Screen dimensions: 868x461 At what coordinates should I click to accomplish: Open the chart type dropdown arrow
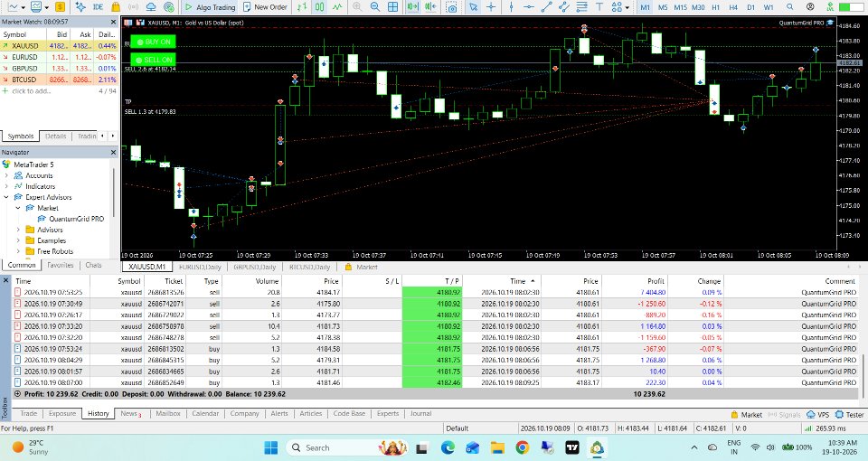[22, 8]
